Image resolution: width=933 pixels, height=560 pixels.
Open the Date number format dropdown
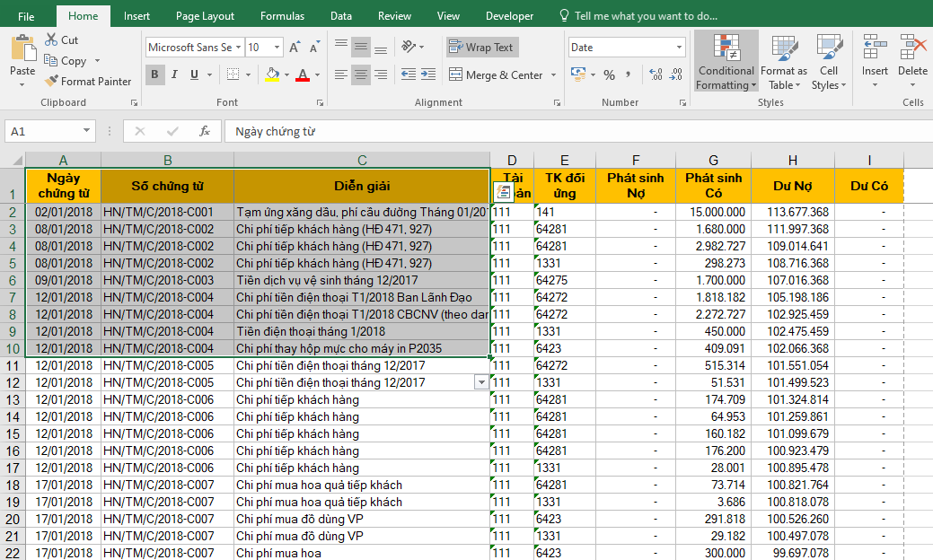[x=678, y=48]
